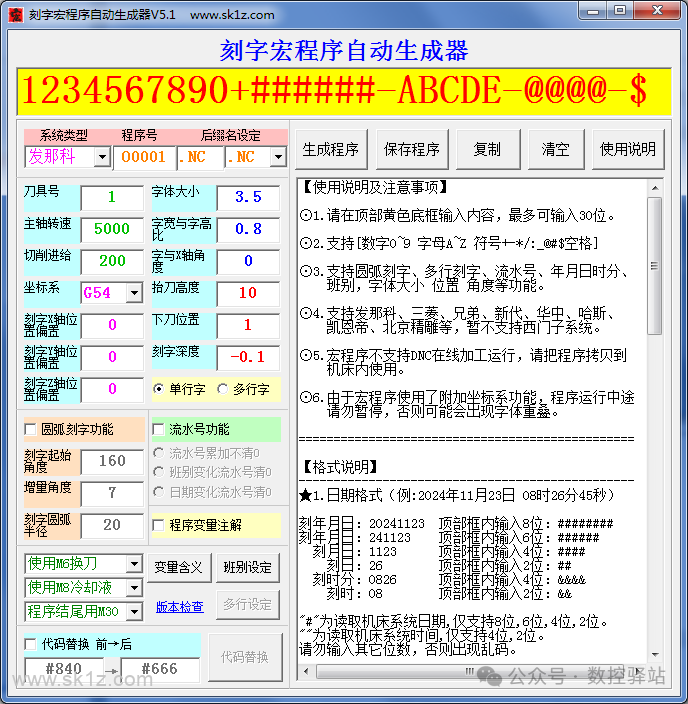Open the 版本检查 link
This screenshot has width=688, height=704.
pyautogui.click(x=180, y=607)
